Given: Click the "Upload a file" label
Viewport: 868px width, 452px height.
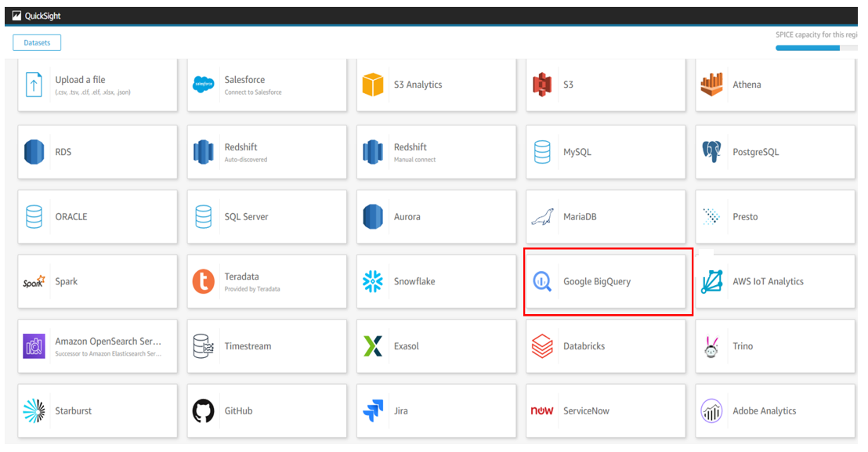Looking at the screenshot, I should pyautogui.click(x=80, y=80).
